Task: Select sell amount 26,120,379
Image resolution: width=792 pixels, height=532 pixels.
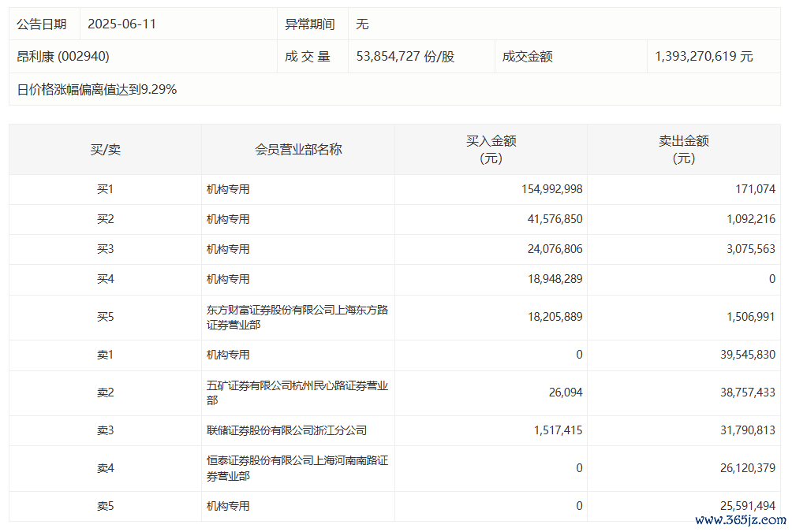Action: [x=748, y=468]
